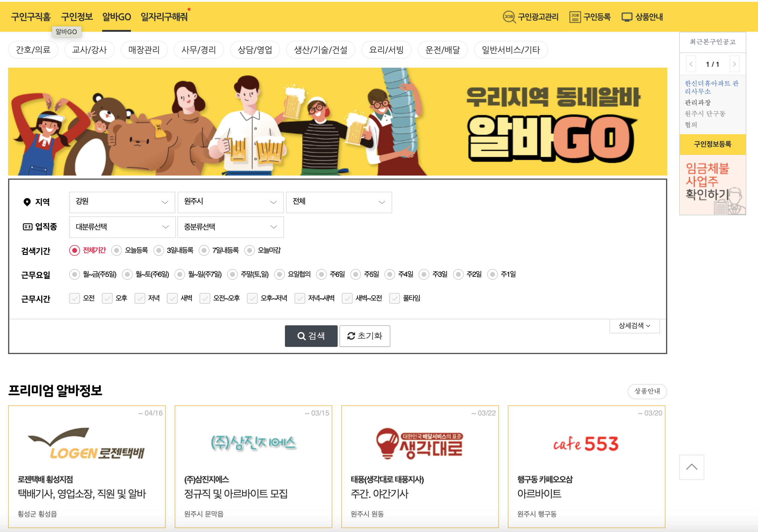Click the card icon beside 업직종

pos(27,227)
